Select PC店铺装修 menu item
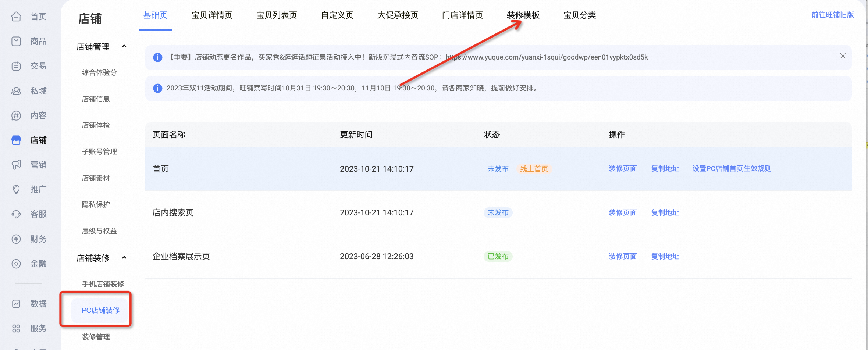Viewport: 868px width, 350px height. (x=101, y=310)
